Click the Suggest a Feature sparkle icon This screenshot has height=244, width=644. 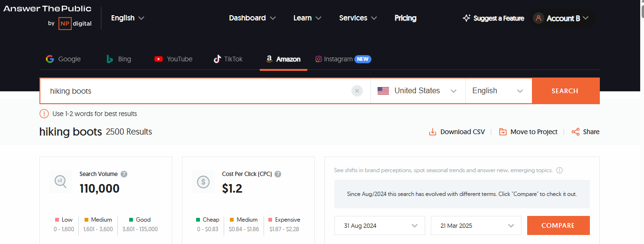pyautogui.click(x=466, y=18)
